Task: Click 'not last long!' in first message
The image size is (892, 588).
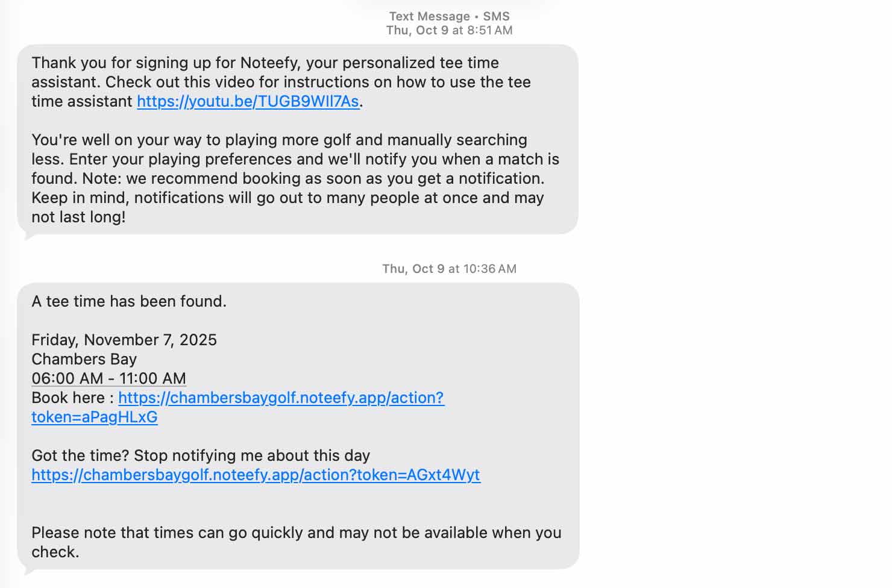Action: click(78, 217)
